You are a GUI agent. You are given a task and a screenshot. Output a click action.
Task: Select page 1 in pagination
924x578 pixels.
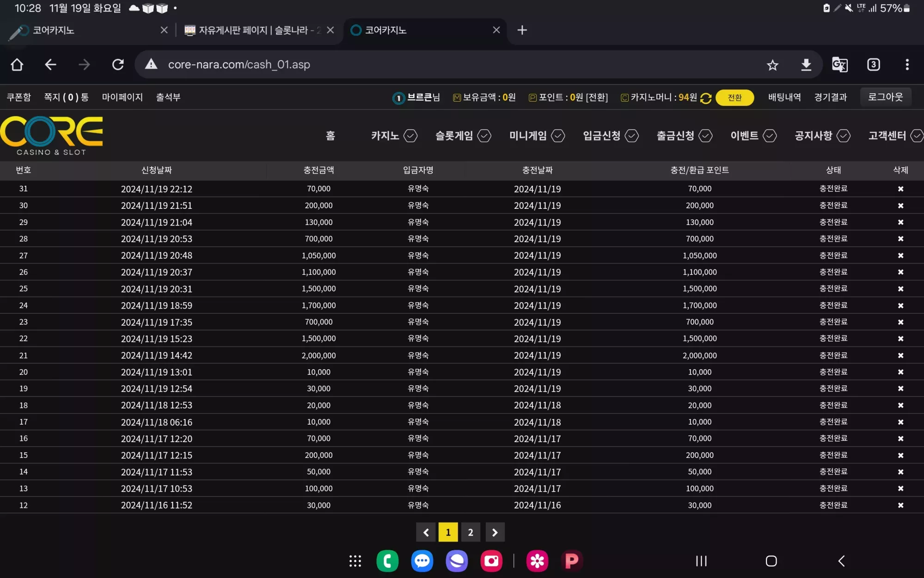tap(448, 532)
